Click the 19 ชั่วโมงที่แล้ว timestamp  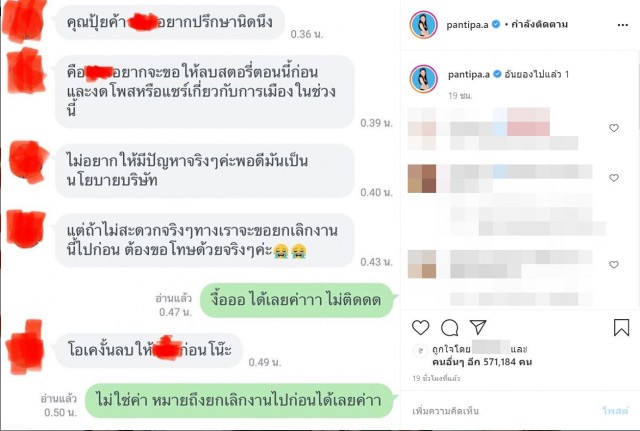click(x=436, y=378)
